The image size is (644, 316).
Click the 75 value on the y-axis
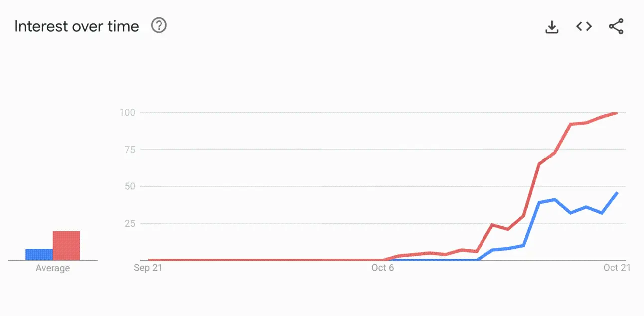(x=129, y=150)
